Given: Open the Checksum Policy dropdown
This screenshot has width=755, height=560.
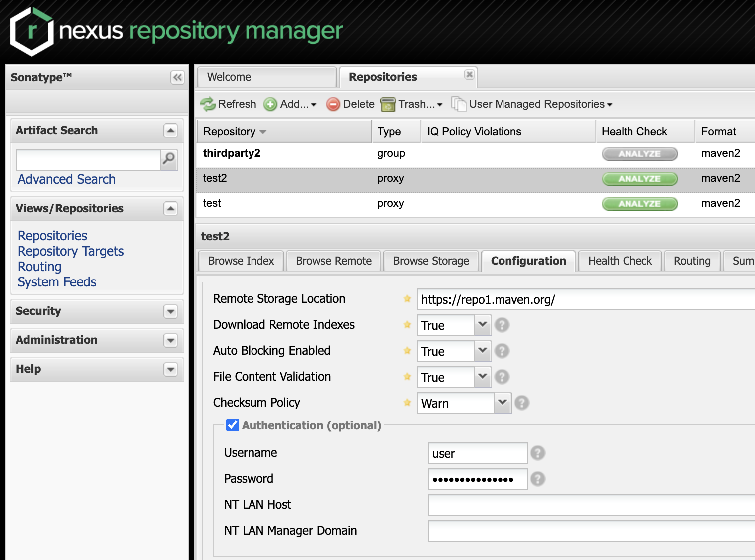Looking at the screenshot, I should click(x=502, y=403).
